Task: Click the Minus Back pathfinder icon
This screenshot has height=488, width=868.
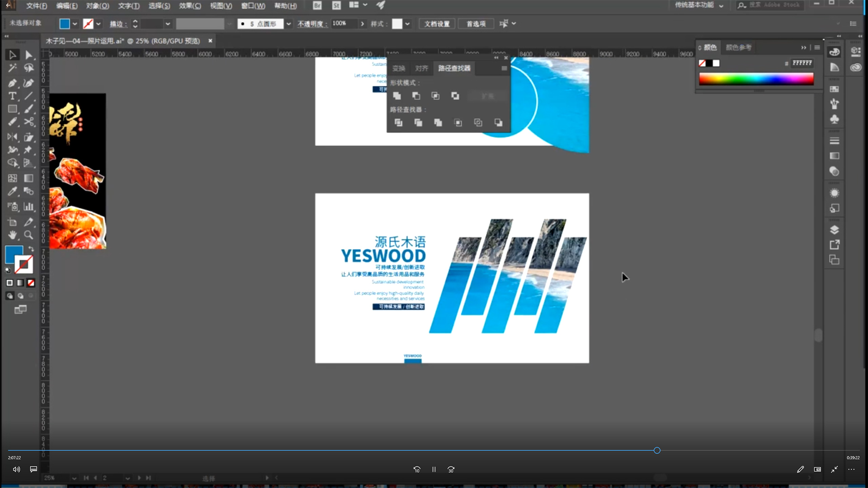Action: pos(498,122)
